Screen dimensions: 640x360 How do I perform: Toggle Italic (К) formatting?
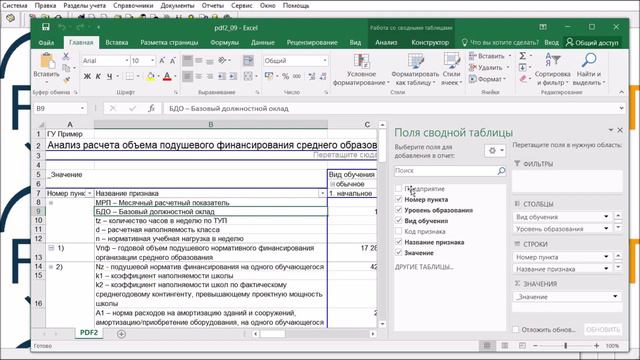pyautogui.click(x=98, y=76)
